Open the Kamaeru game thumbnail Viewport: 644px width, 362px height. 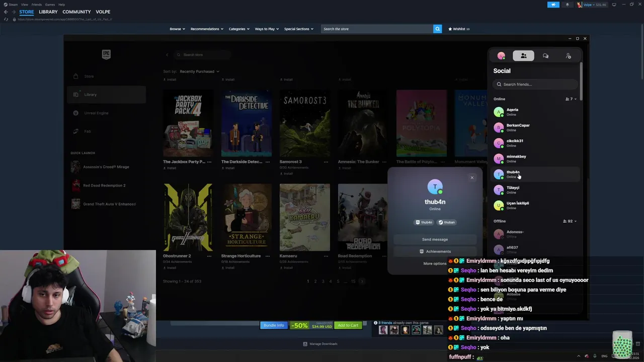click(x=305, y=217)
